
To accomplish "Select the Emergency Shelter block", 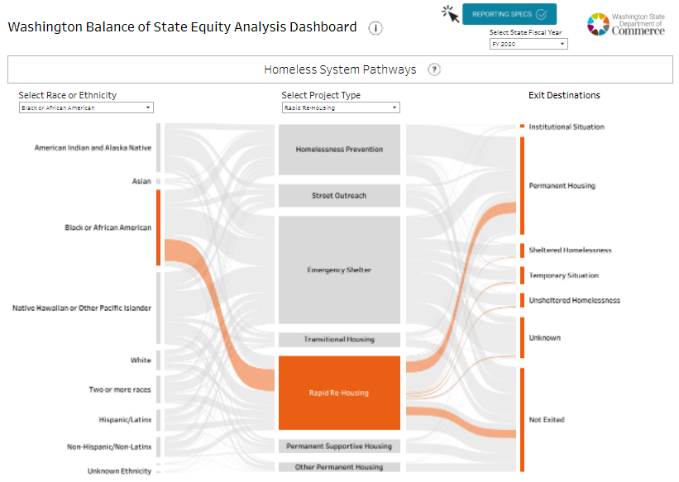I will 339,271.
